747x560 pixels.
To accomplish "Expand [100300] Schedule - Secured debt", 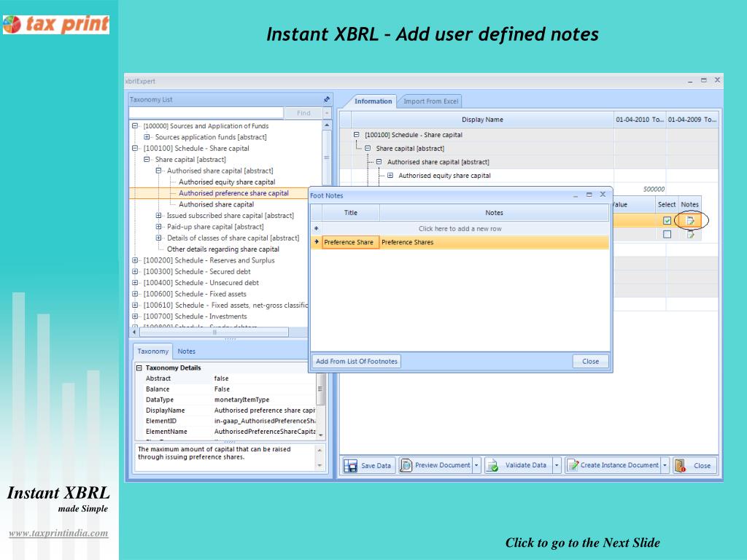I will 135,271.
